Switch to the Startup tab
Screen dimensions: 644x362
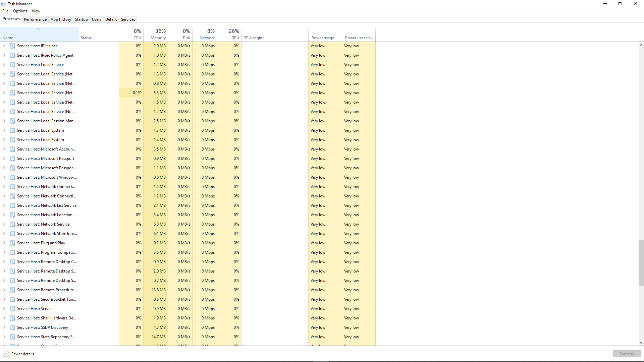tap(82, 19)
